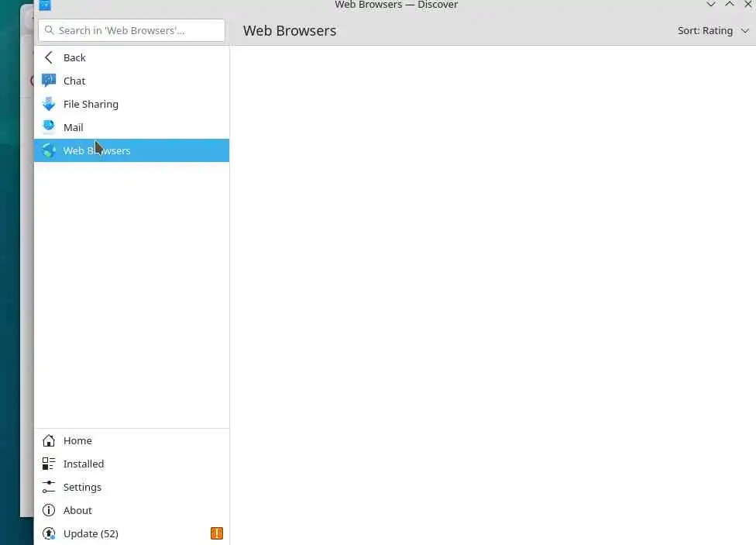Click the Settings sliders icon
The width and height of the screenshot is (756, 545).
[x=49, y=487]
